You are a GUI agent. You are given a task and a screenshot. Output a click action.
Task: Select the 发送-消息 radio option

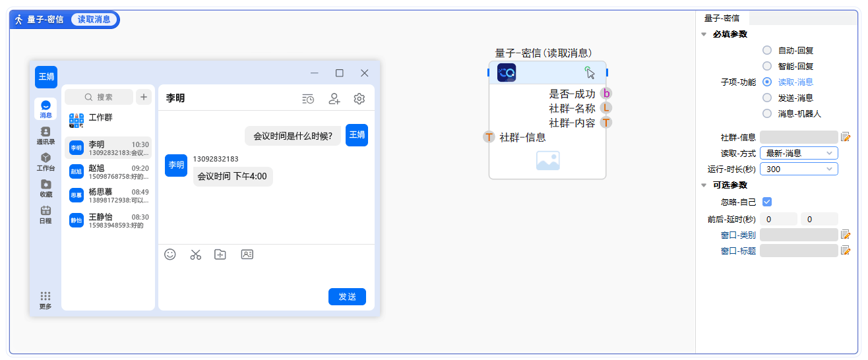pyautogui.click(x=767, y=98)
